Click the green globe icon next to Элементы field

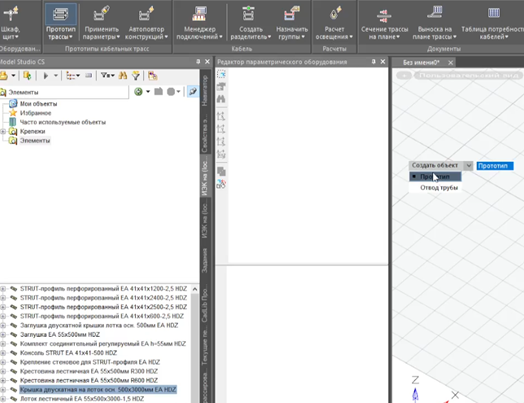tap(138, 92)
